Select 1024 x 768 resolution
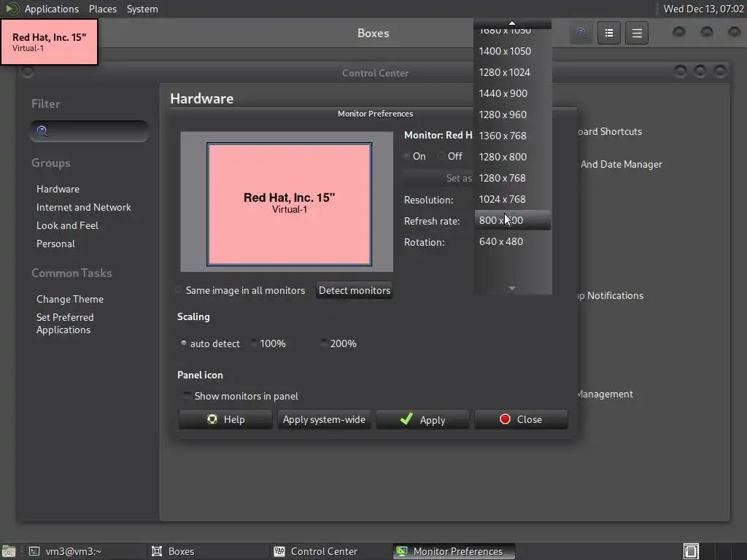 513,199
